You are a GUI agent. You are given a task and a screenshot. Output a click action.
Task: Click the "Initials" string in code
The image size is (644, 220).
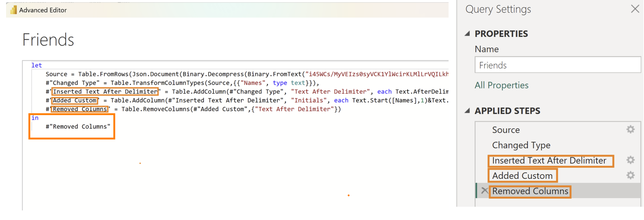(x=309, y=100)
